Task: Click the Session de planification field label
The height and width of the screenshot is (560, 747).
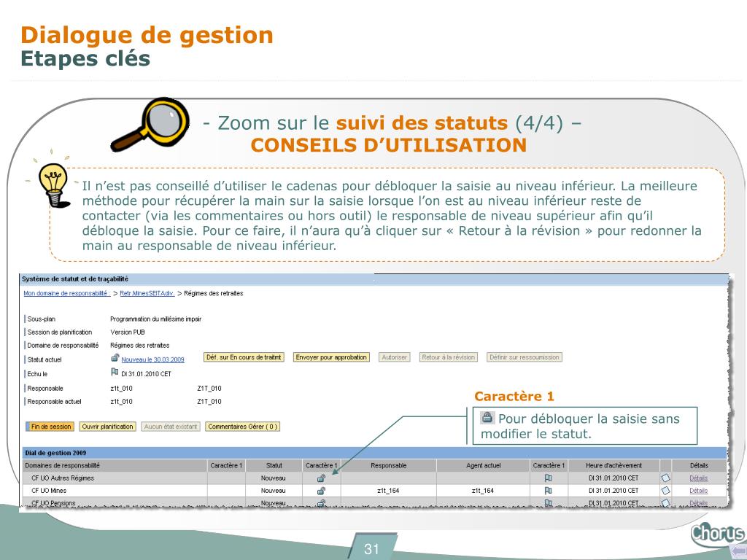Action: pos(60,332)
